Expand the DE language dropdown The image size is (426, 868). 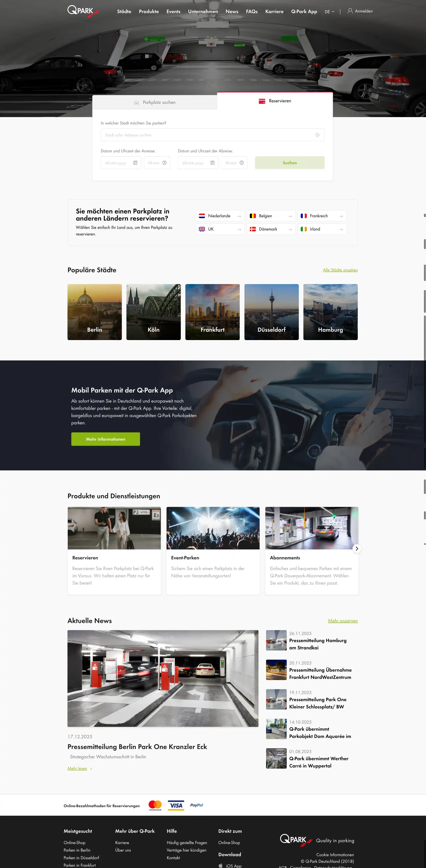click(329, 11)
